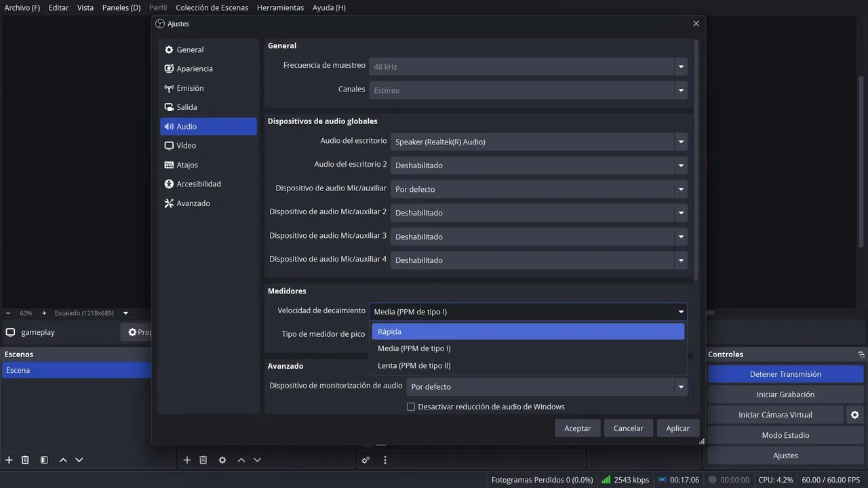Open Herramientas menu in menu bar

point(280,7)
